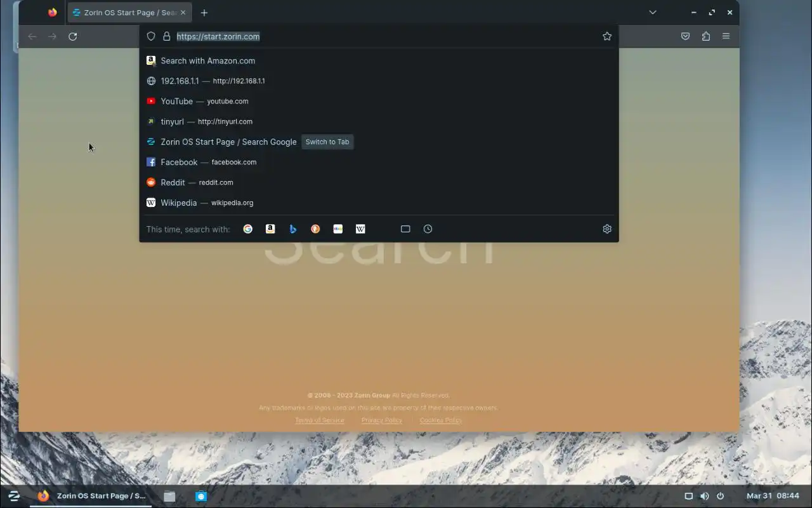Search this time with Bing icon
Screen dimensions: 812x508
click(292, 229)
